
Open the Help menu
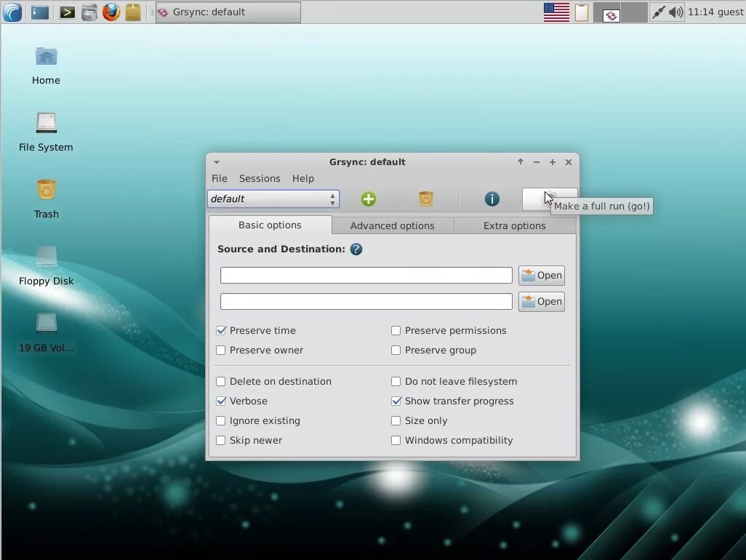[x=303, y=178]
